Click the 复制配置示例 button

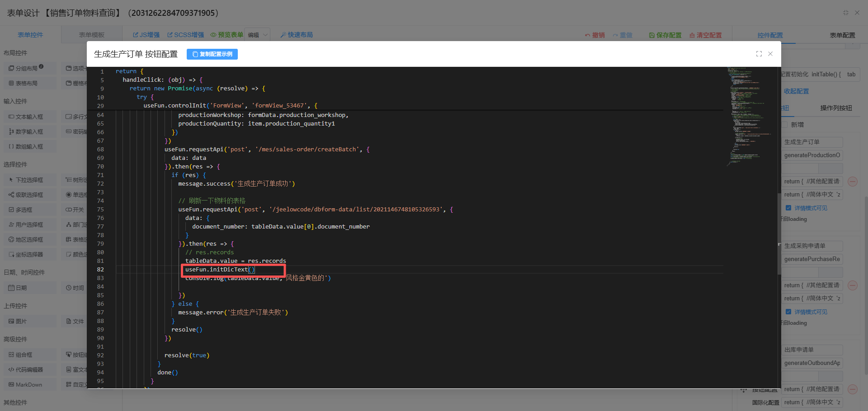tap(212, 54)
